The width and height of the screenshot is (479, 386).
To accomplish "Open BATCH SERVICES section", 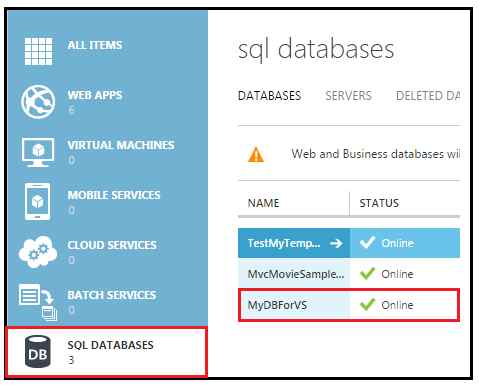I will tap(111, 295).
